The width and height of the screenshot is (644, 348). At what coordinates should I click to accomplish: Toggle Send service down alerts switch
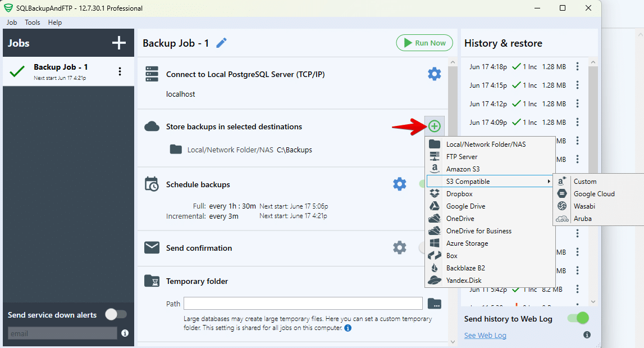click(116, 315)
